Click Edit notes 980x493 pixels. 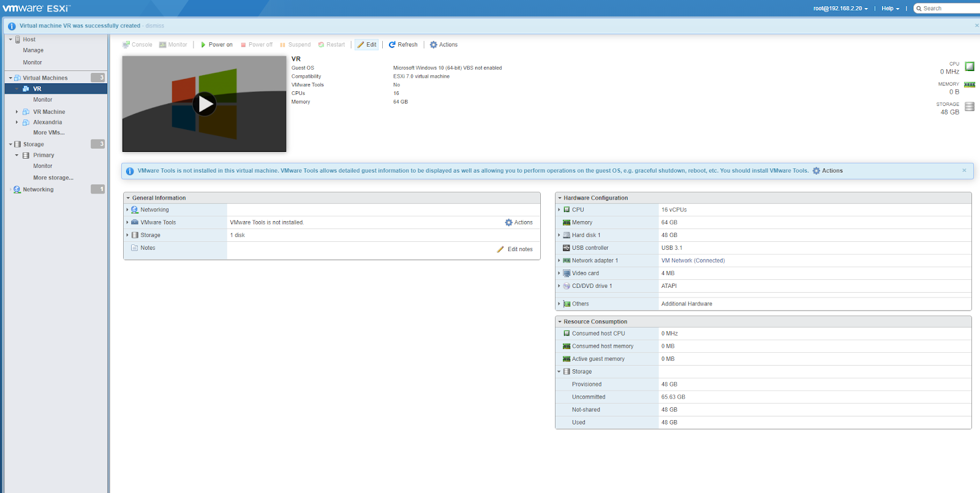[x=514, y=250]
